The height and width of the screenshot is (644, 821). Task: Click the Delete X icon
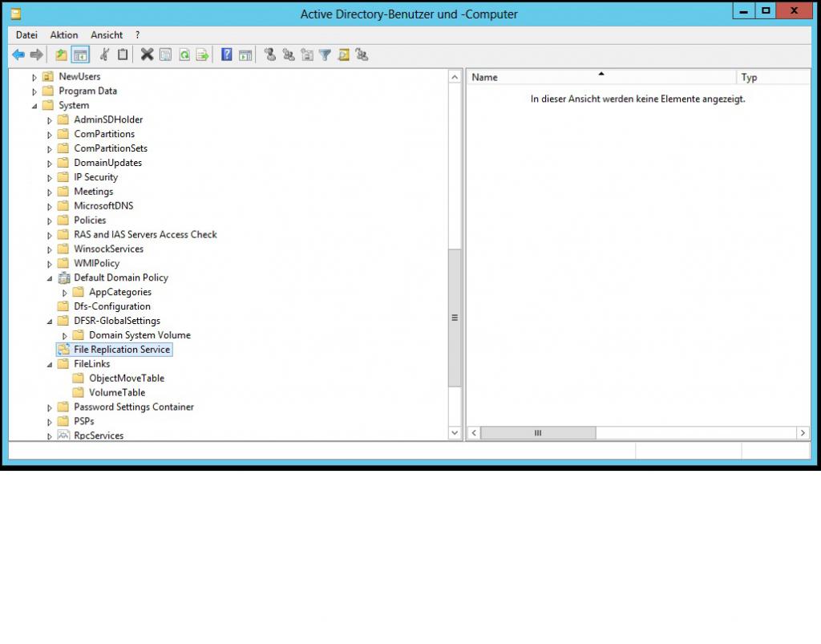[148, 55]
